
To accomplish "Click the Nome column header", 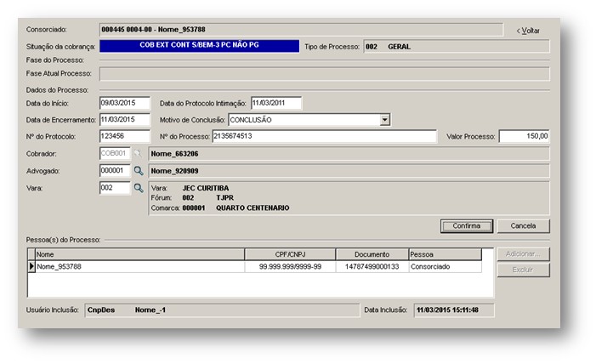I will 140,254.
